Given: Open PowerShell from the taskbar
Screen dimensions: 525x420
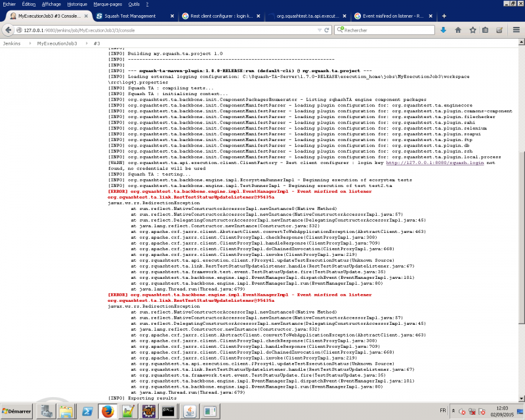Looking at the screenshot, I should pyautogui.click(x=87, y=411).
